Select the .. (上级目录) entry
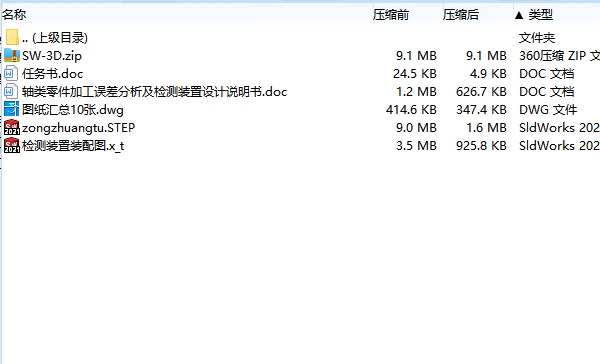 [x=55, y=38]
